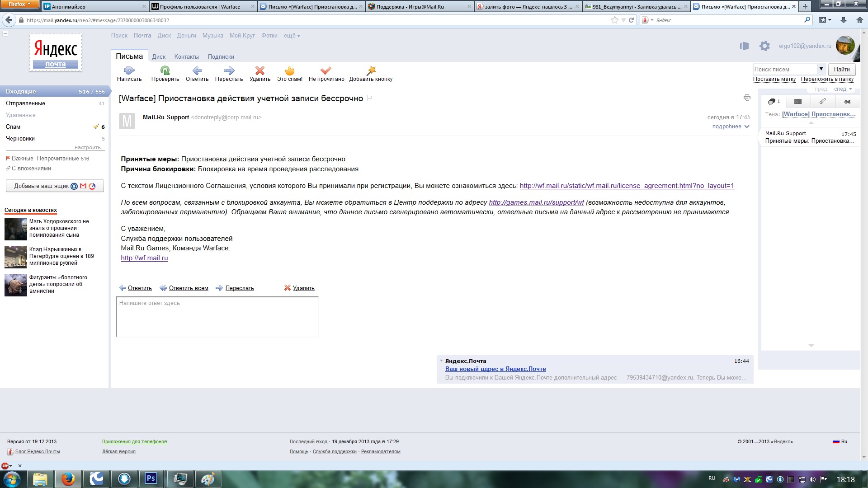Open Музыка in the top services menu
Image resolution: width=868 pixels, height=488 pixels.
coord(212,36)
